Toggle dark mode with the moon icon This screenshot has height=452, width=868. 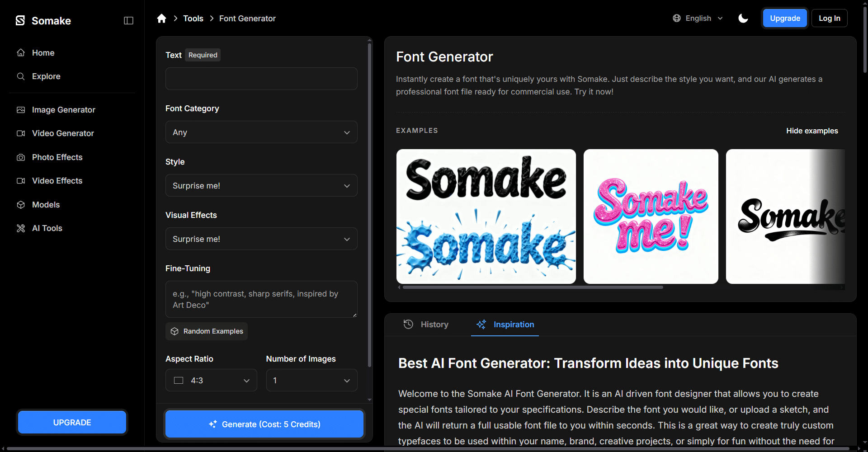tap(743, 19)
